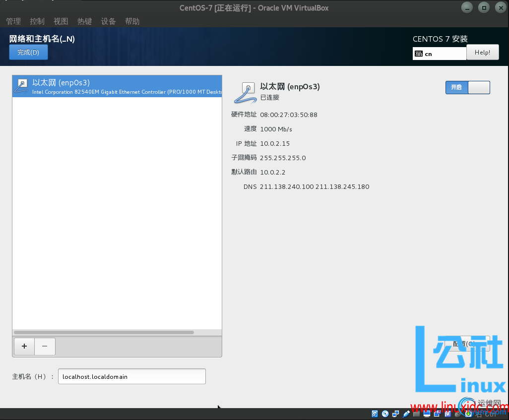Toggle the 开启 network switch for enp0s3

pyautogui.click(x=467, y=87)
